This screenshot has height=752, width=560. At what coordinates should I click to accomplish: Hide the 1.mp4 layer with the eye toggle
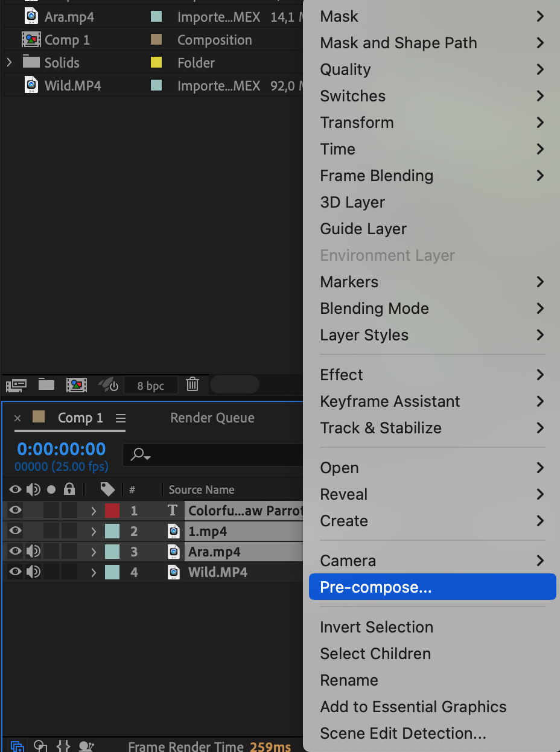point(15,531)
